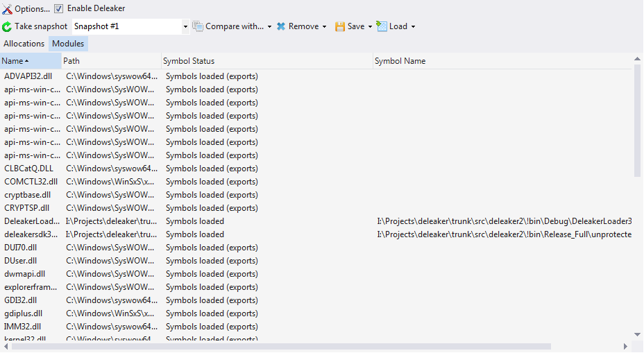Viewport: 644px width, 353px height.
Task: Expand the Remove dropdown arrow
Action: tap(325, 26)
